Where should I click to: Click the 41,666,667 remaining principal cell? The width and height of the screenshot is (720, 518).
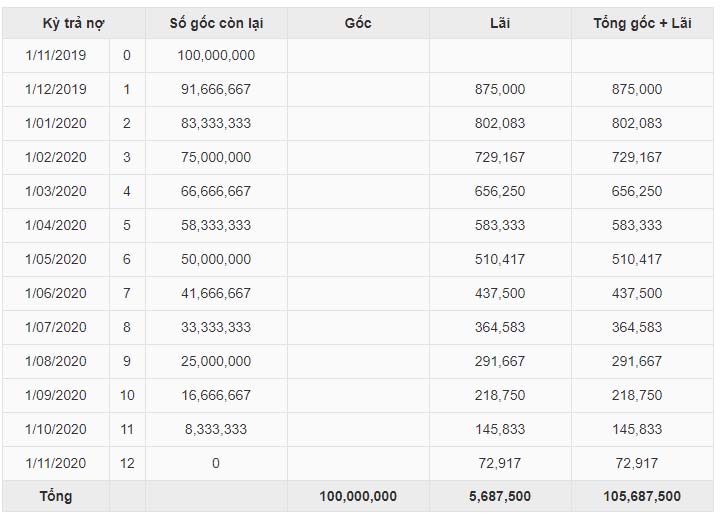click(216, 293)
